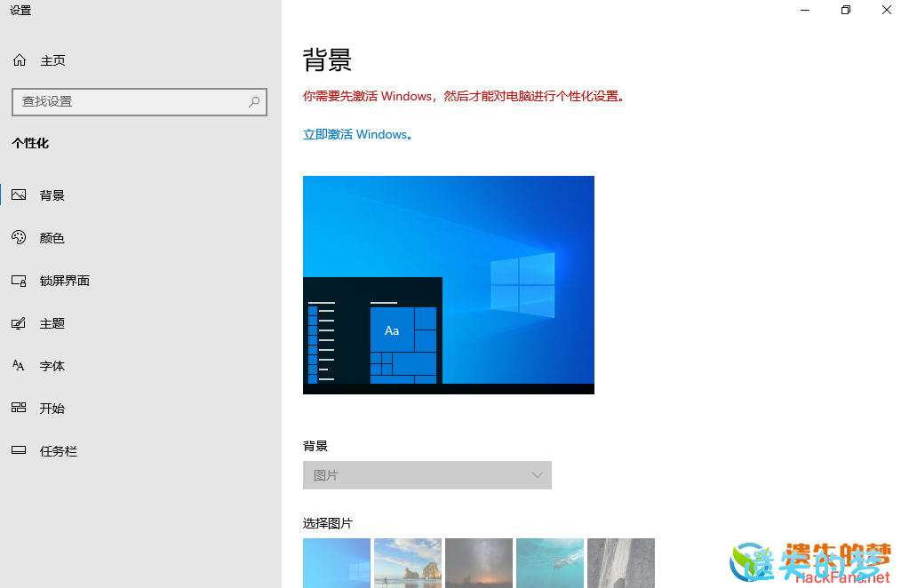Click the large 背景 page title
The width and height of the screenshot is (901, 588).
coord(327,60)
